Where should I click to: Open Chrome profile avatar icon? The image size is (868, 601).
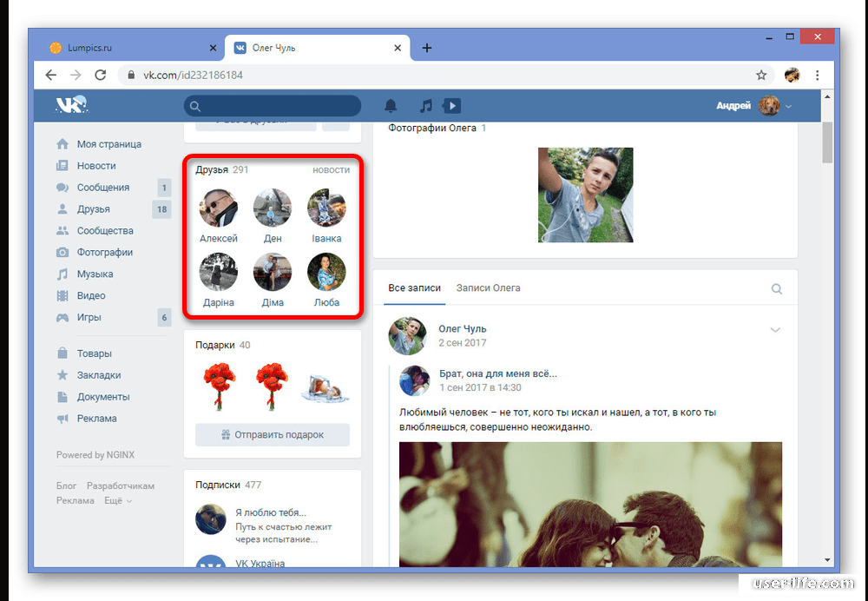(x=792, y=75)
